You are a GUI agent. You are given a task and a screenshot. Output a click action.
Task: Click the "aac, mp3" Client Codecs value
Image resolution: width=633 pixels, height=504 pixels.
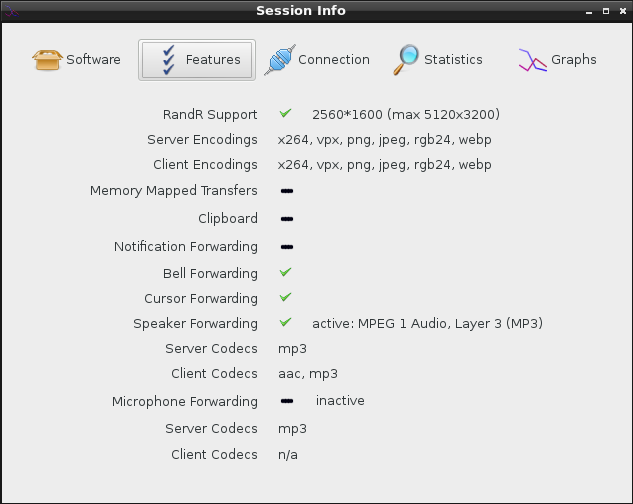[x=308, y=374]
